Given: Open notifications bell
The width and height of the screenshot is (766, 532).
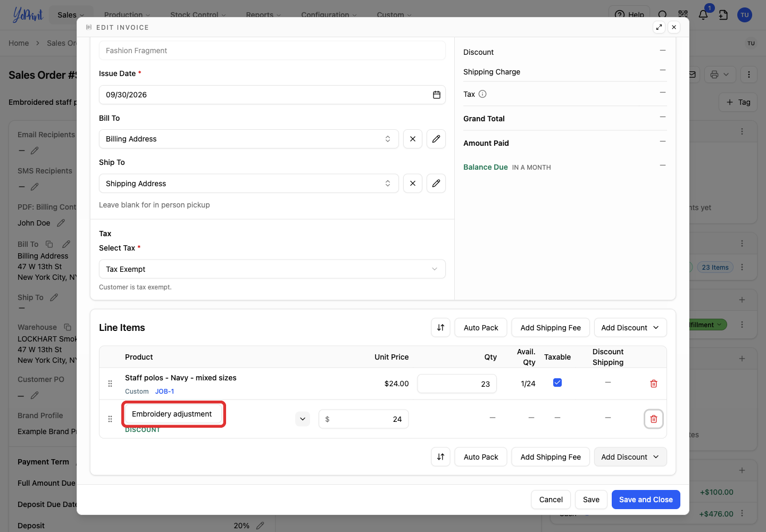Looking at the screenshot, I should [x=703, y=15].
